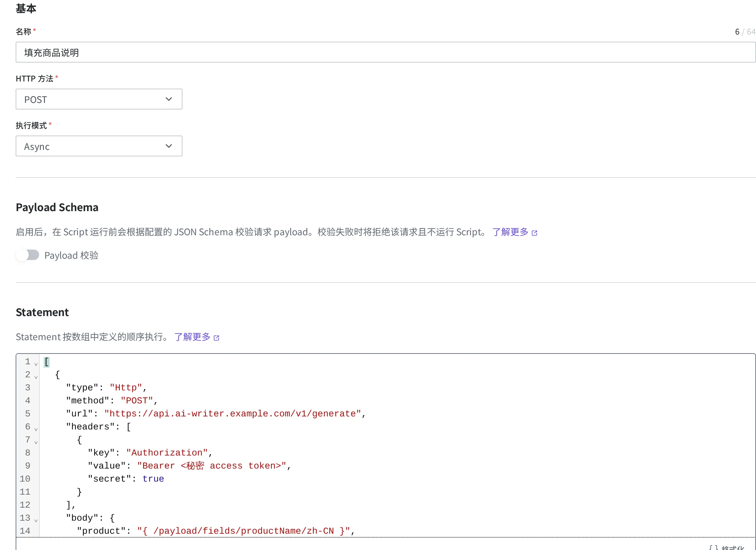Viewport: 756px width, 550px height.
Task: Click the "product" key on line 14
Action: [x=101, y=531]
